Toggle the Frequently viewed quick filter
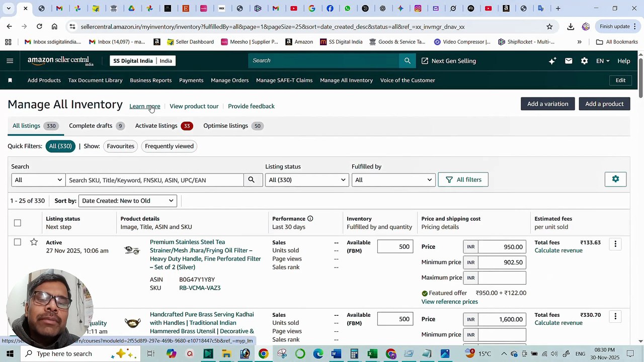The height and width of the screenshot is (362, 644). click(169, 146)
